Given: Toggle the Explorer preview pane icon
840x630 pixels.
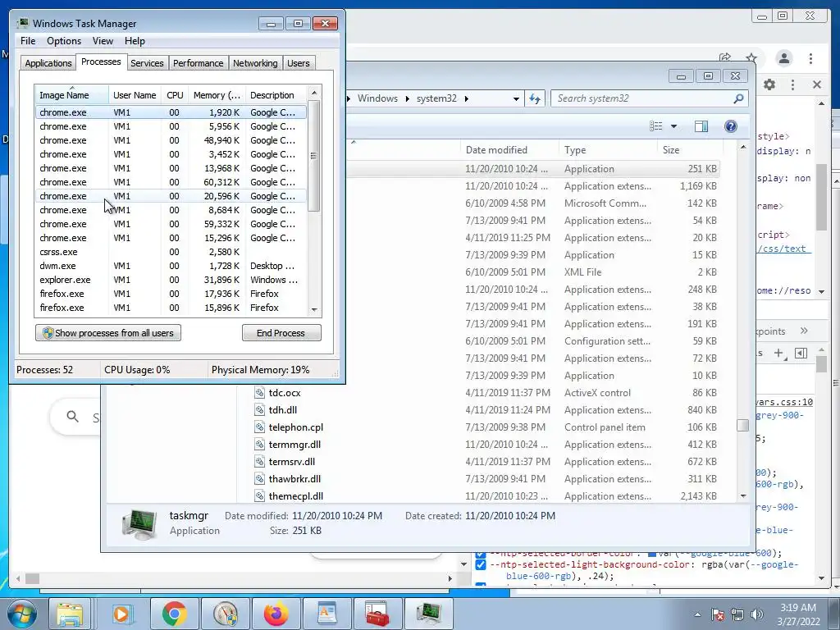Looking at the screenshot, I should point(701,126).
